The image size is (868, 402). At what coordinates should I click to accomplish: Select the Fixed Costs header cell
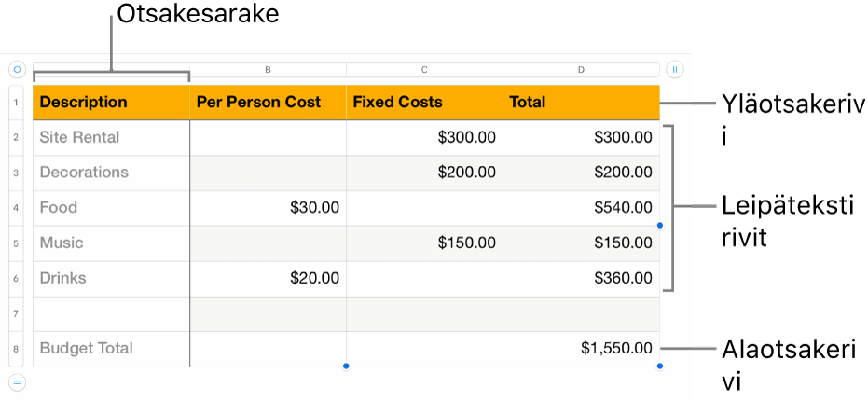(x=424, y=103)
